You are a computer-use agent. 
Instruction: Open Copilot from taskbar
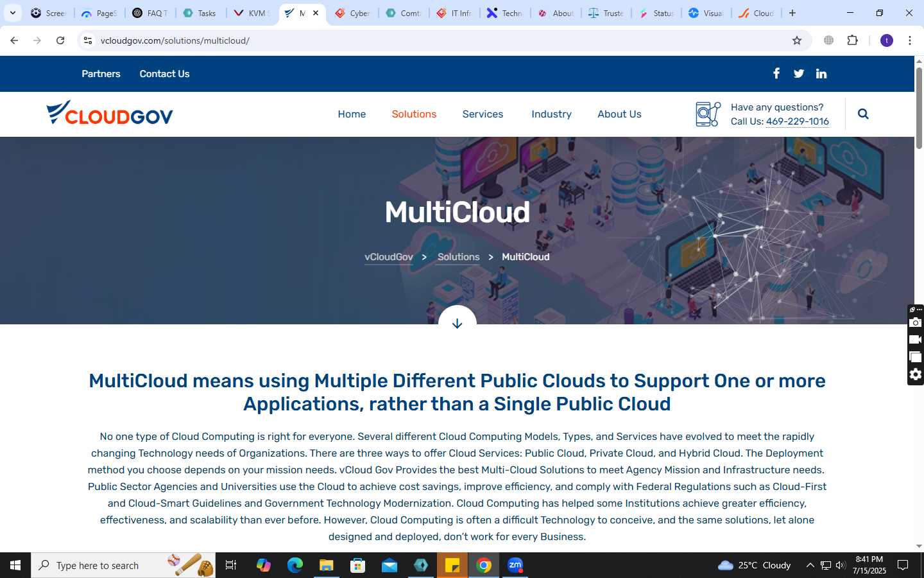coord(263,565)
